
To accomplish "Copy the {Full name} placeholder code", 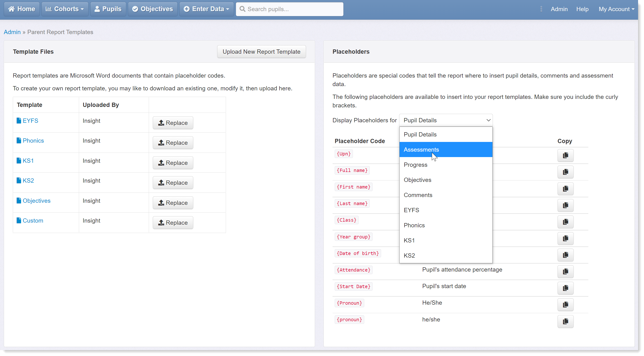I will coord(565,172).
